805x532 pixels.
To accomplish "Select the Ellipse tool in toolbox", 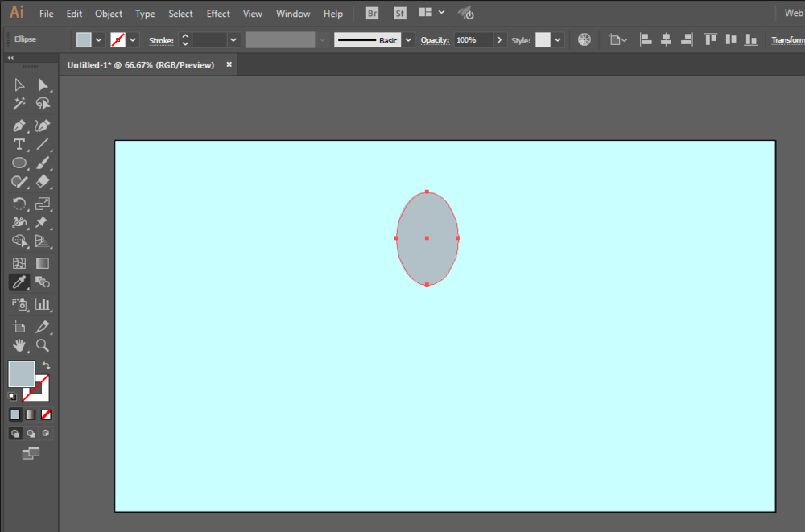I will coord(19,163).
